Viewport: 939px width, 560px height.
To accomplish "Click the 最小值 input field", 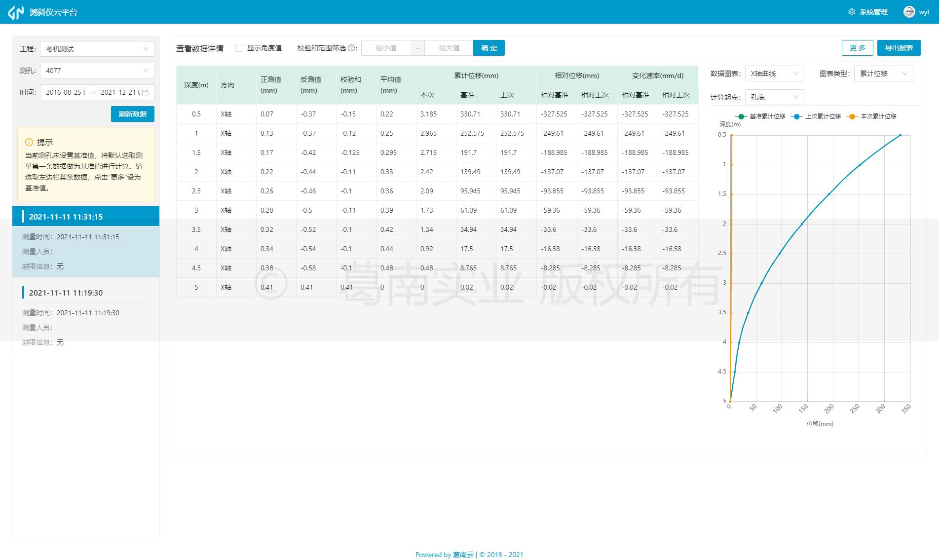I will [386, 48].
